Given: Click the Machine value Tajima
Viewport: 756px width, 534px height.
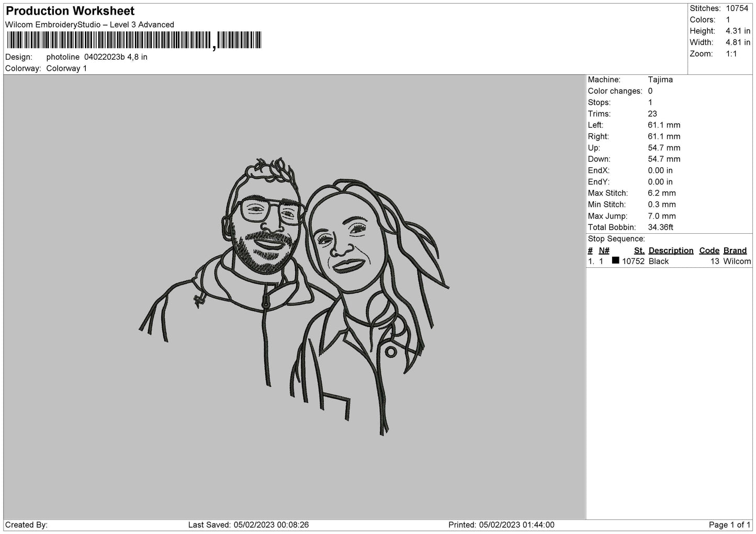Looking at the screenshot, I should (660, 79).
